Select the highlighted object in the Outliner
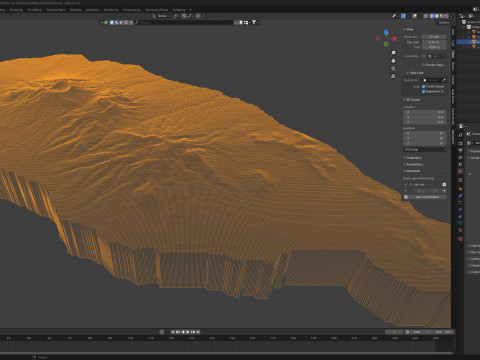 tap(468, 42)
